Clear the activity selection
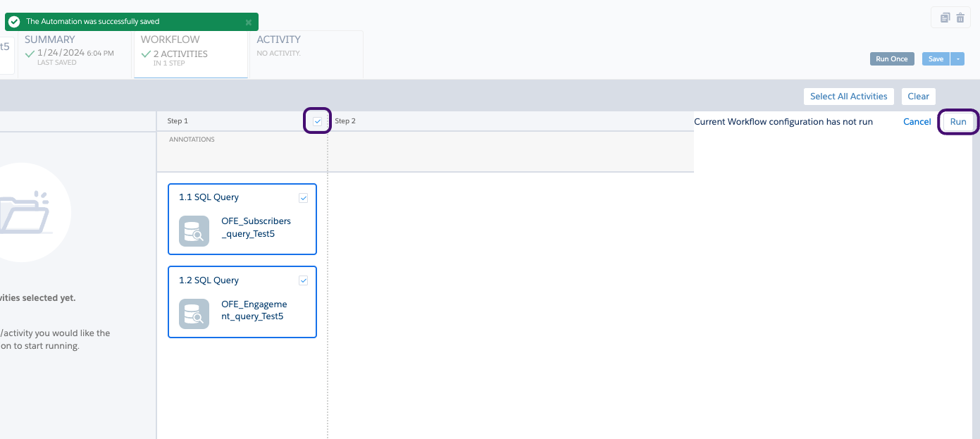980x439 pixels. point(918,96)
